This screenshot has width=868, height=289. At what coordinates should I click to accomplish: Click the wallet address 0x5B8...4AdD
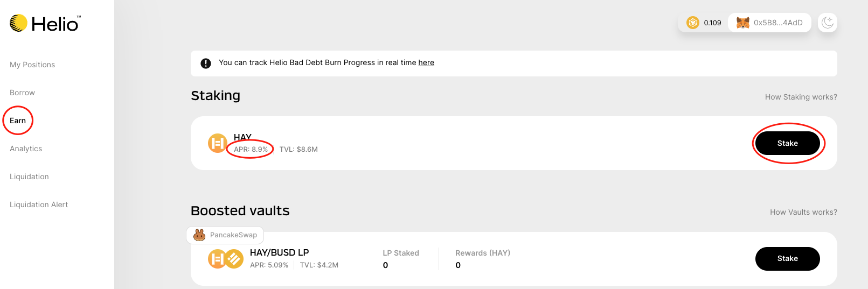pyautogui.click(x=778, y=23)
